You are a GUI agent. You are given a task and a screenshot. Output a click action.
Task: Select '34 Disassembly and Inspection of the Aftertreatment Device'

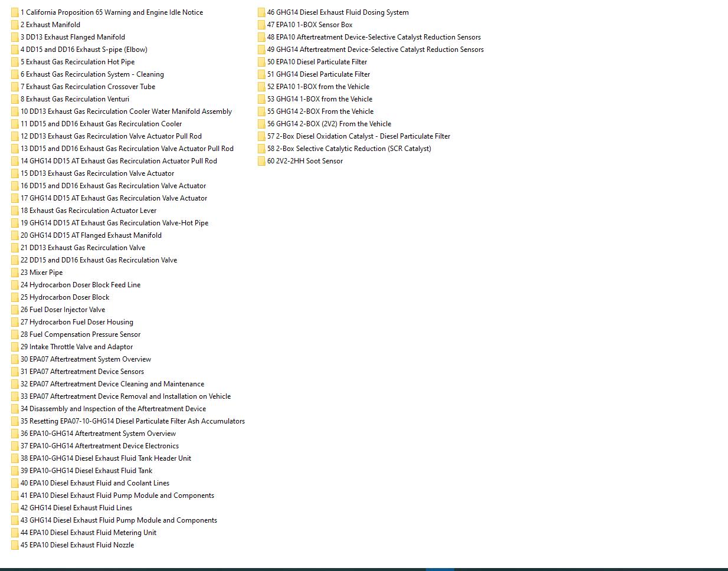(113, 409)
